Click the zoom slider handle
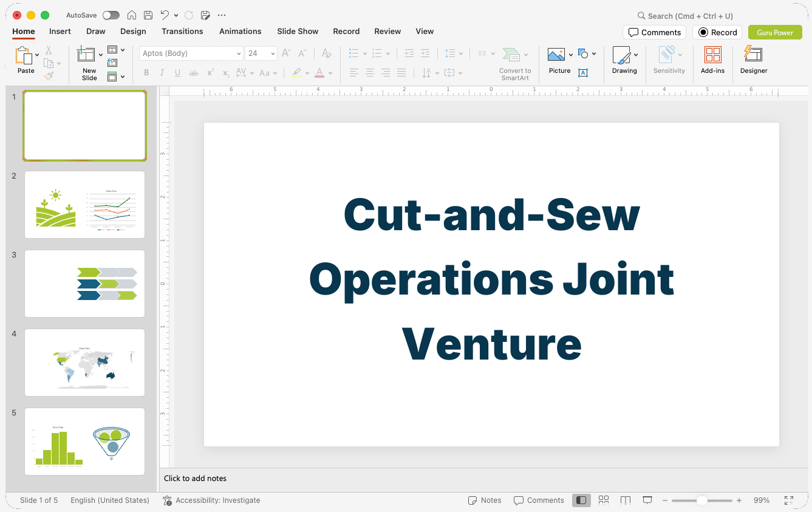The image size is (812, 512). point(701,500)
